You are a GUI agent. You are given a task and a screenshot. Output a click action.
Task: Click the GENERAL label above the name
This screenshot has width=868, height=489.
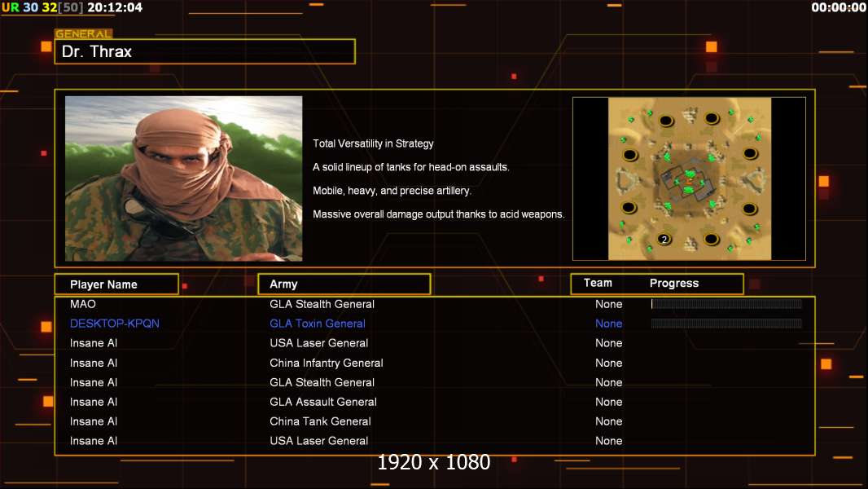click(83, 33)
